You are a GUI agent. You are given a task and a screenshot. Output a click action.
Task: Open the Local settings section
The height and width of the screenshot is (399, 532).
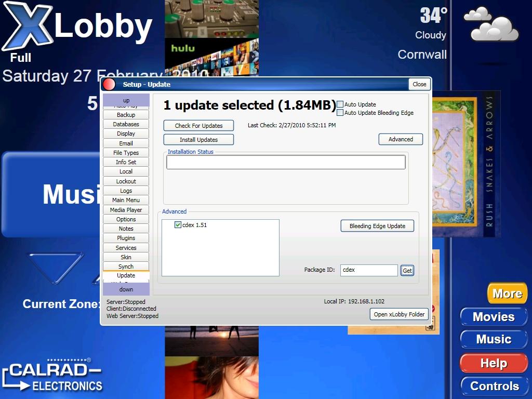coord(126,171)
